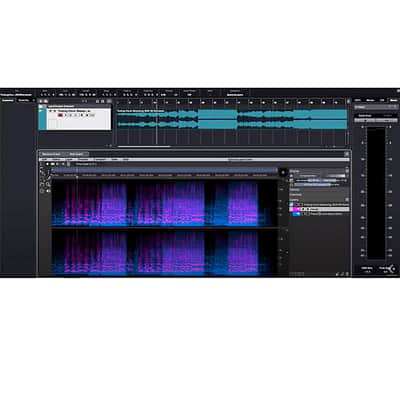The image size is (400, 400).
Task: Switch right zone to the Meter tab
Action: click(x=394, y=100)
